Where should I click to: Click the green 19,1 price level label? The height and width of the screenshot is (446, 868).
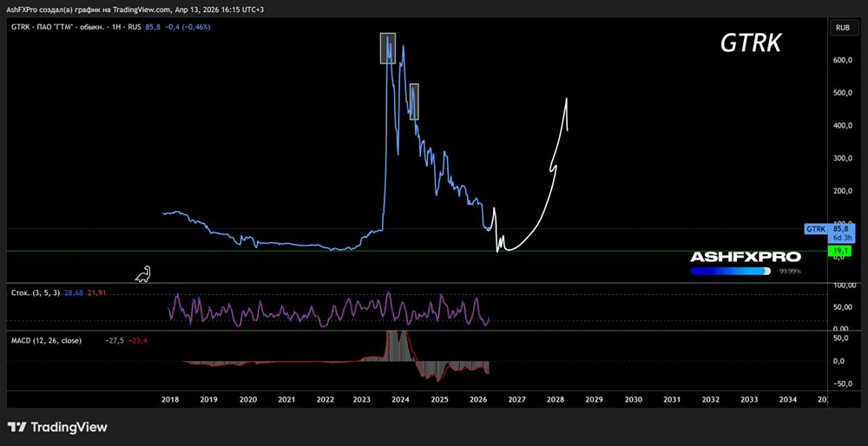(842, 252)
